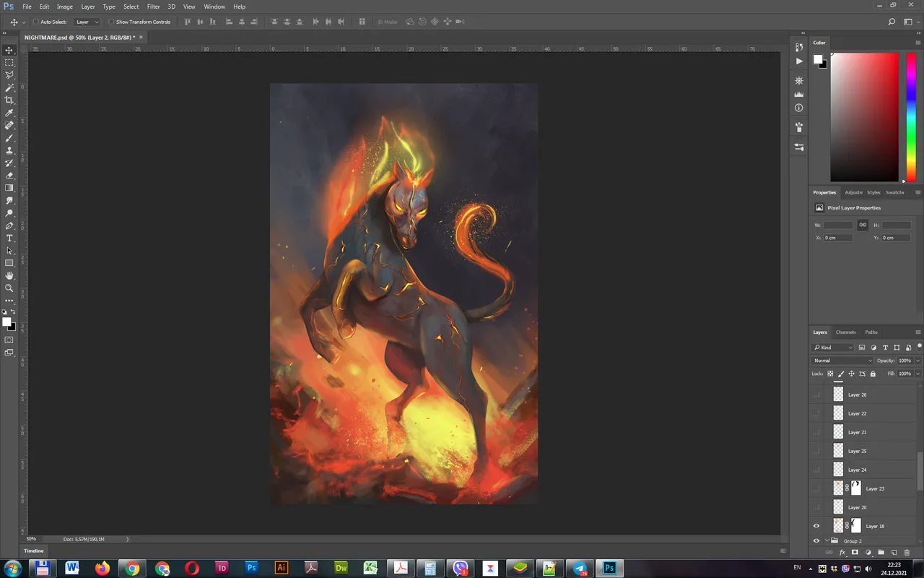Image resolution: width=924 pixels, height=578 pixels.
Task: Open the Select menu
Action: click(131, 7)
